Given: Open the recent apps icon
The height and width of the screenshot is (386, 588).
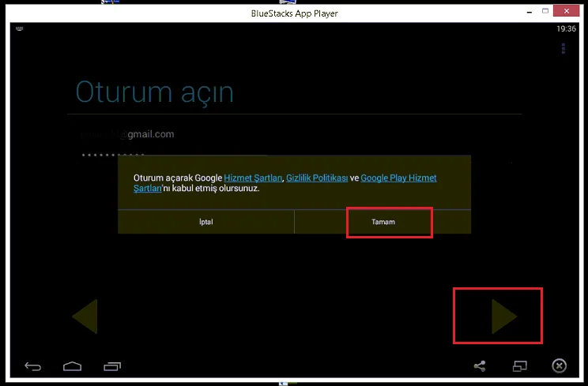Looking at the screenshot, I should [x=112, y=366].
